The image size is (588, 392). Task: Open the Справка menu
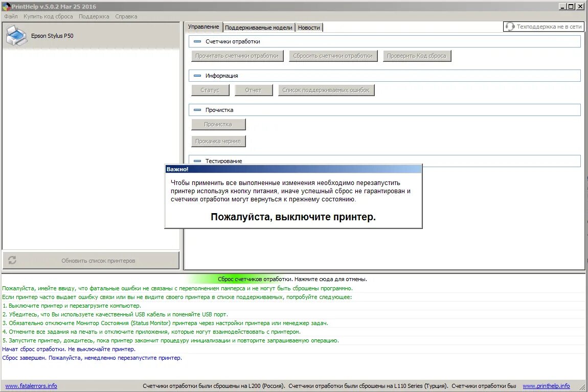pyautogui.click(x=126, y=16)
